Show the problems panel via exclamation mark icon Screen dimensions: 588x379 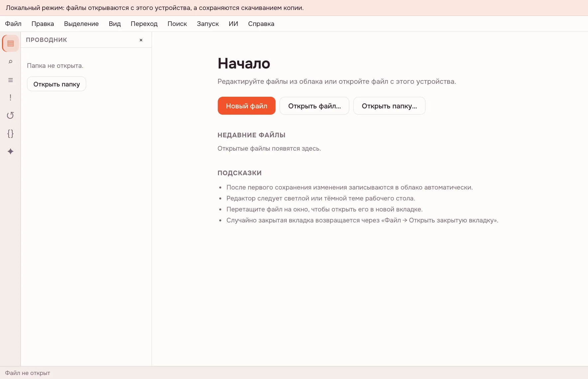(x=11, y=97)
